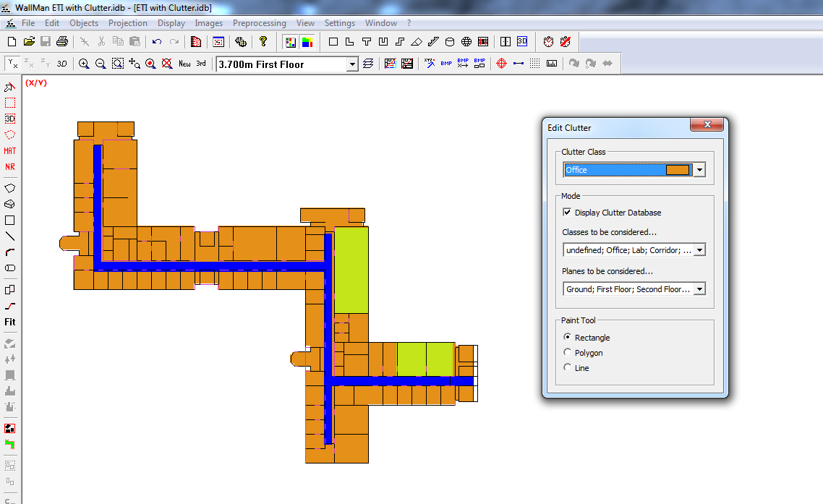Select the Line paint tool option

tap(568, 368)
